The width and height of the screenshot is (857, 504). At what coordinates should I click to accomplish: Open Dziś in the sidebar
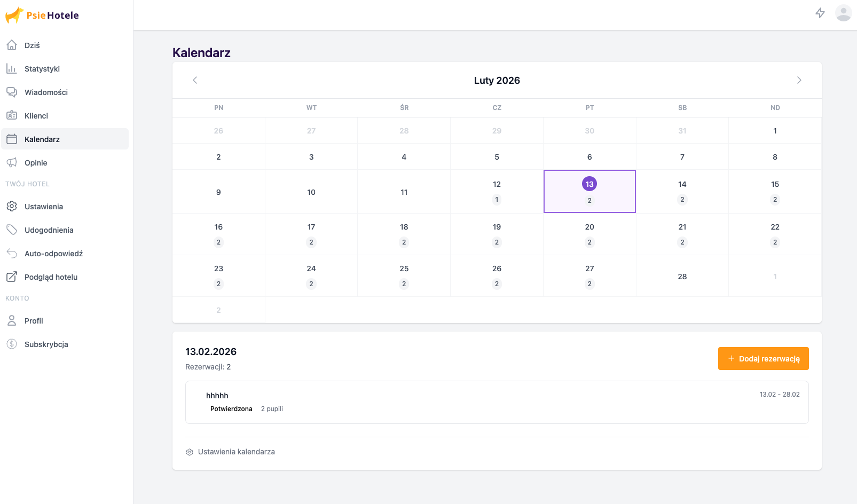[x=32, y=45]
